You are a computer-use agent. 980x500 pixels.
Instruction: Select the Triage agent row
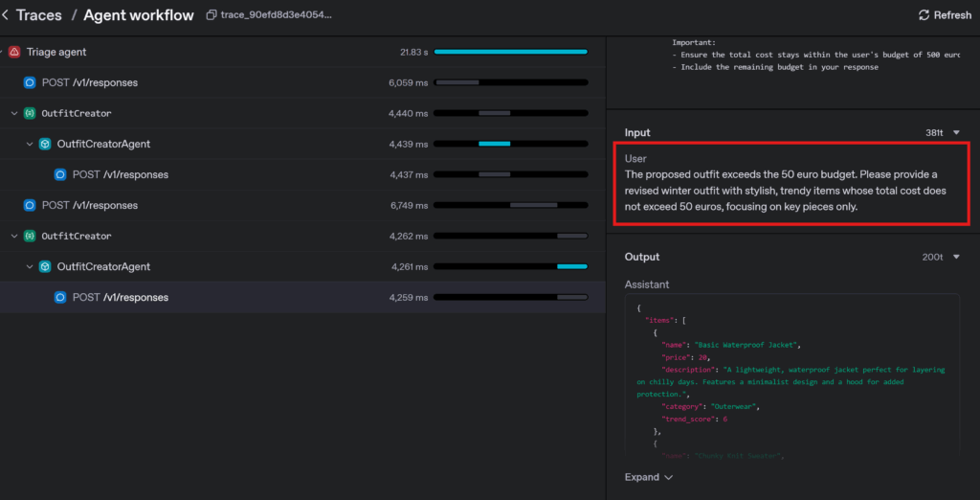[302, 52]
